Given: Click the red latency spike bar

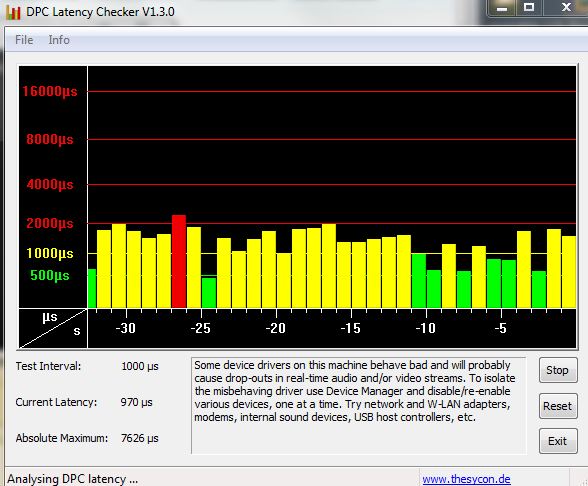Looking at the screenshot, I should (x=179, y=261).
